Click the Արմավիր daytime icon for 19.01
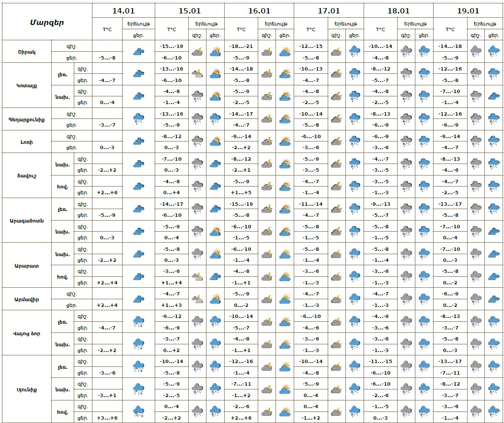 click(x=493, y=299)
